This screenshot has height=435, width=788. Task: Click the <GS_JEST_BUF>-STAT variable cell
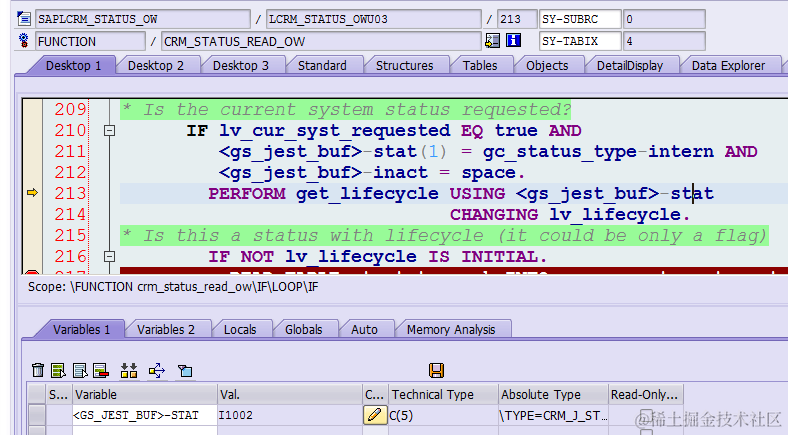coord(145,415)
